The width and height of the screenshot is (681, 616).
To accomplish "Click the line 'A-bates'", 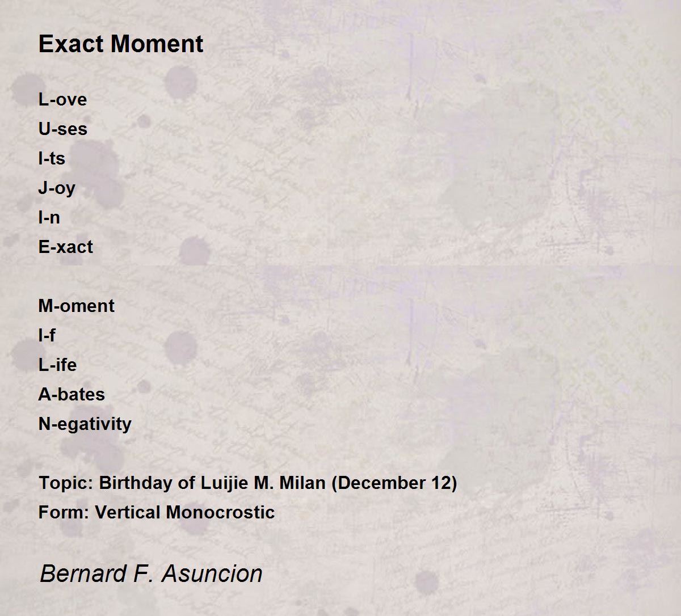I will coord(72,394).
